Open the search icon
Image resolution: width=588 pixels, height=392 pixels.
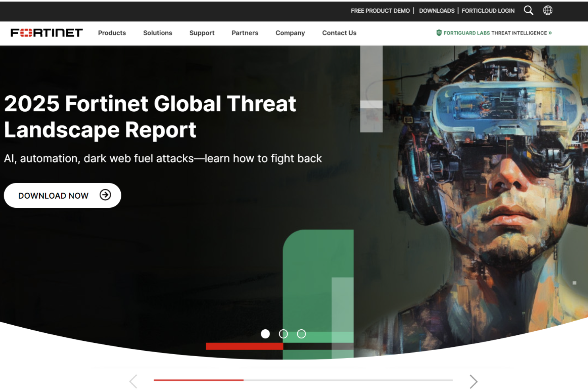pyautogui.click(x=529, y=10)
